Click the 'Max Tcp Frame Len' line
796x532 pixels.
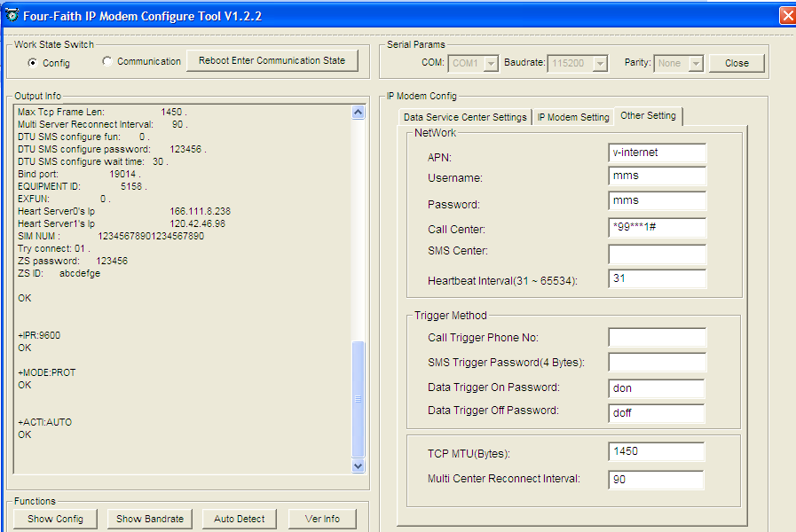(x=102, y=112)
